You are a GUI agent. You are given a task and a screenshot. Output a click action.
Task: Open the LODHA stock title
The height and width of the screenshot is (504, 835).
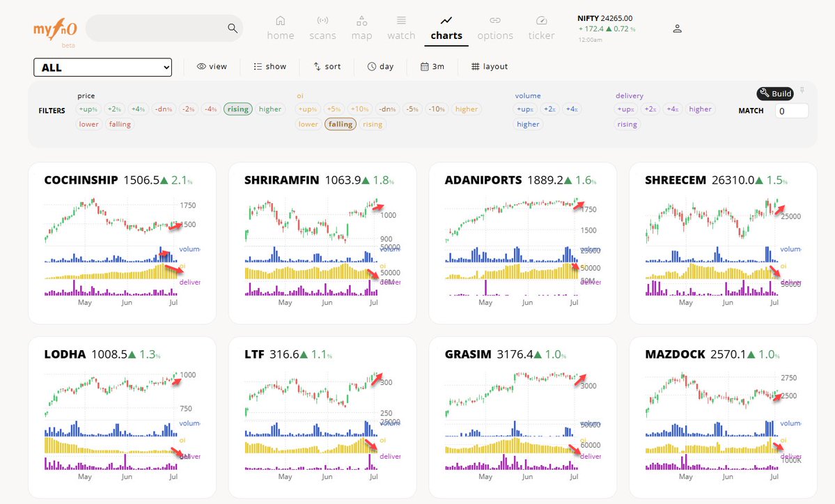65,354
